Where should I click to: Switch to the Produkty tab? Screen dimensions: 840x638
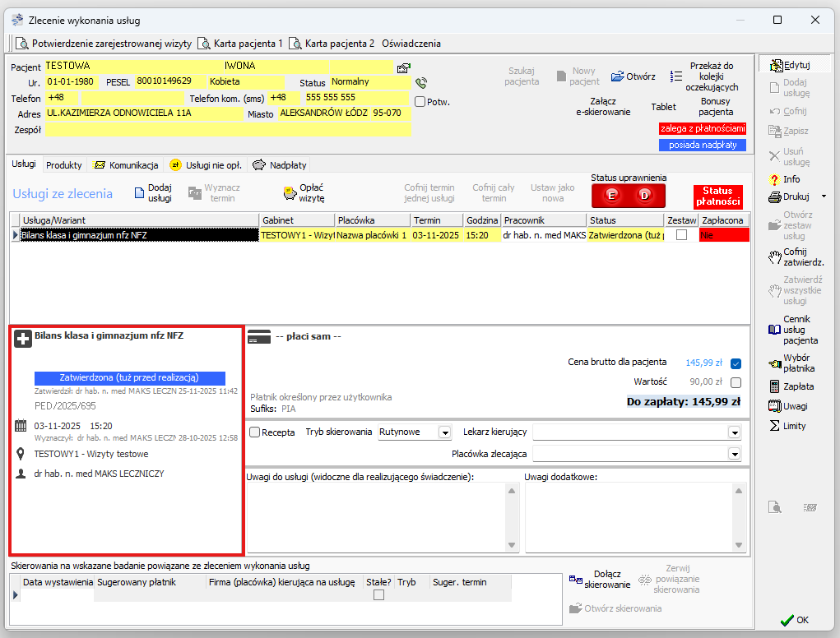pyautogui.click(x=64, y=165)
